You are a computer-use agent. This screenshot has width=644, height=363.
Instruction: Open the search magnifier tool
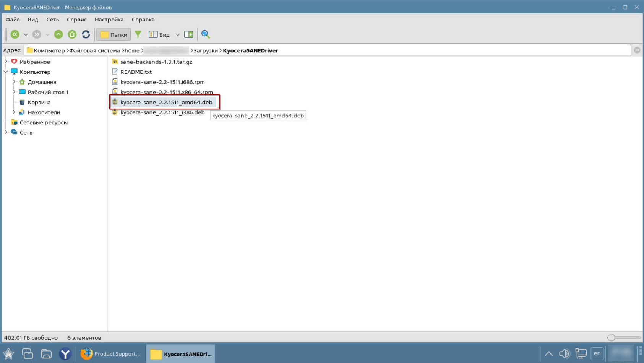coord(206,34)
